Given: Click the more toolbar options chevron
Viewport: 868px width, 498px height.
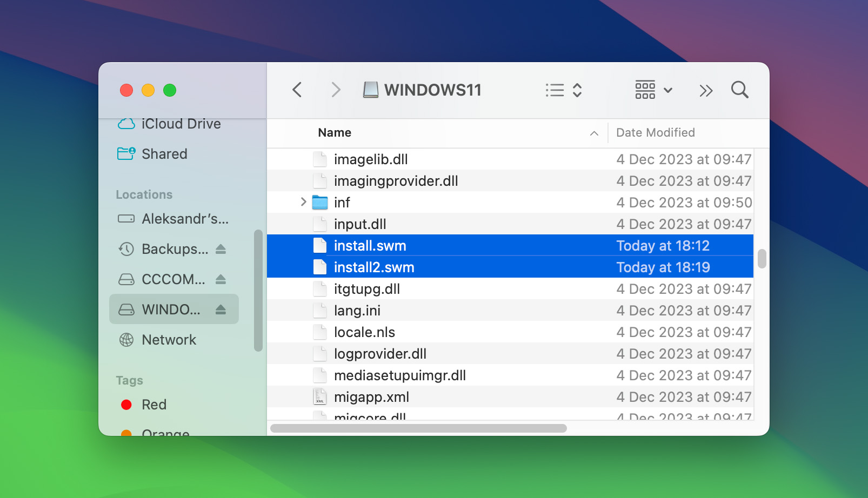Looking at the screenshot, I should coord(706,90).
